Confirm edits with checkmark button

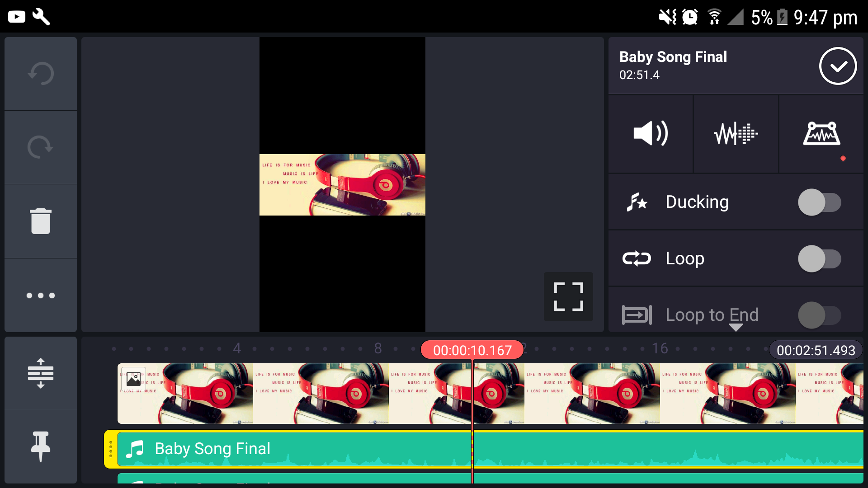(838, 66)
